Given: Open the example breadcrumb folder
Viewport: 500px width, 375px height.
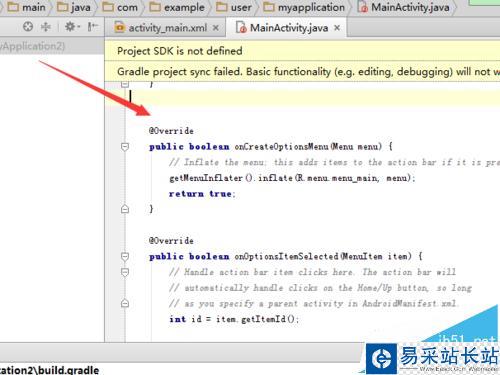Looking at the screenshot, I should [177, 7].
